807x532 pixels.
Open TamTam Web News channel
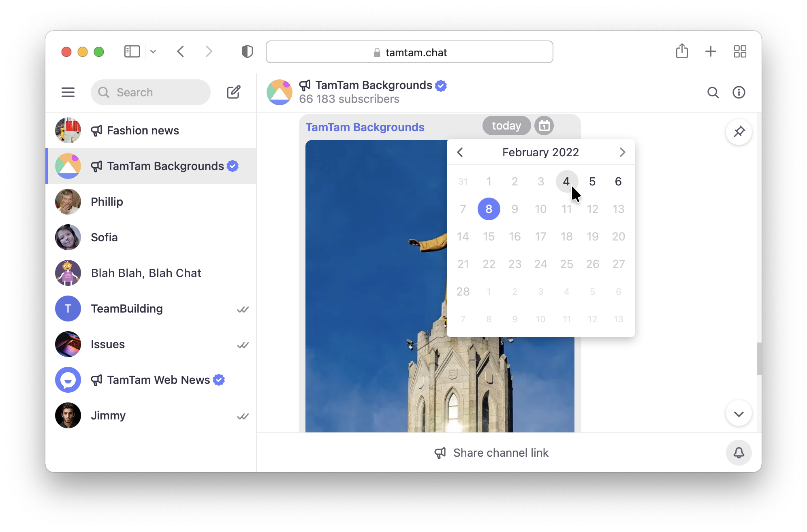coord(151,380)
